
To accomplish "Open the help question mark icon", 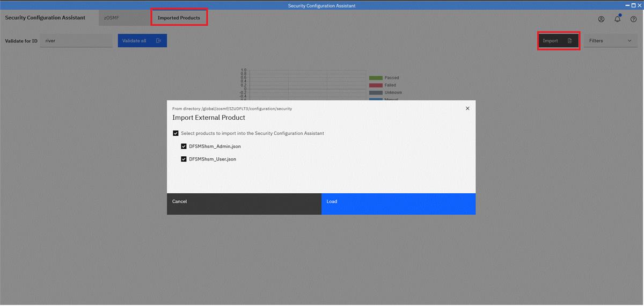I will tap(633, 19).
